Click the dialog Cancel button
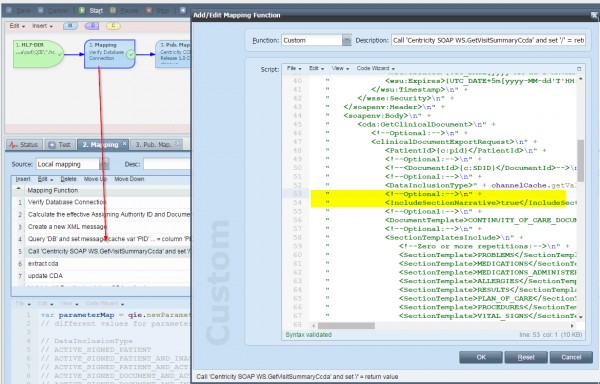The image size is (600, 384). [571, 357]
